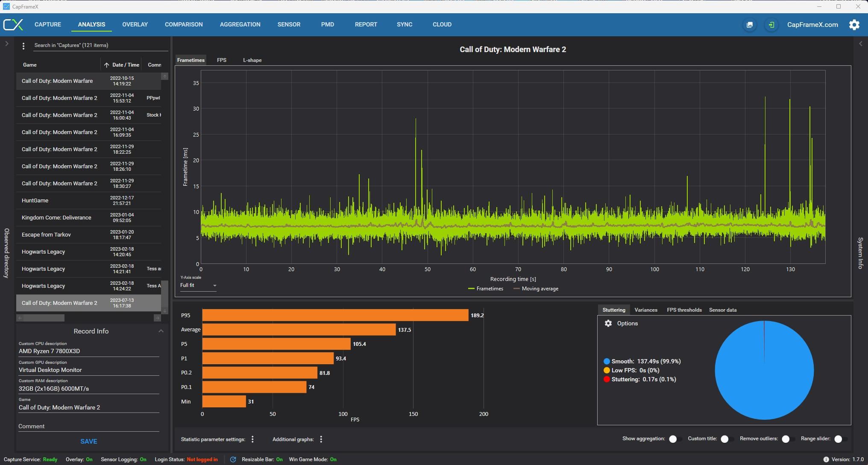Click the Game name field in Record Info

pos(89,407)
